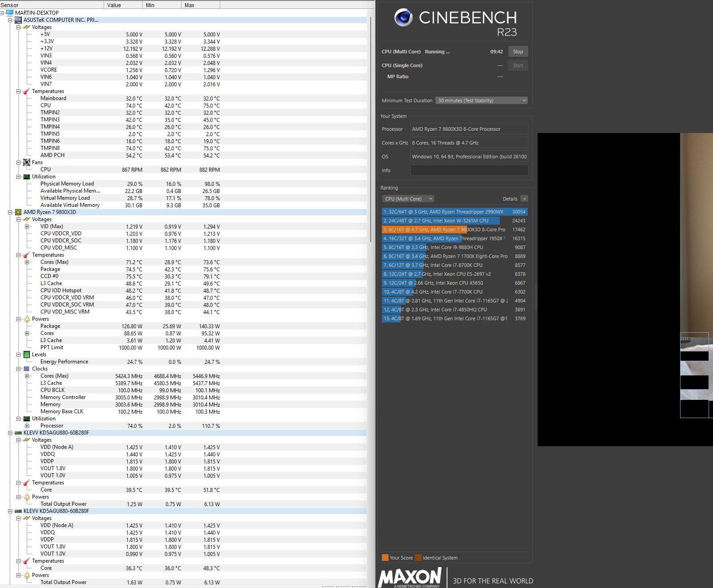
Task: Click the AMD Ryzen 7 9800X3D chip icon
Action: pos(18,212)
